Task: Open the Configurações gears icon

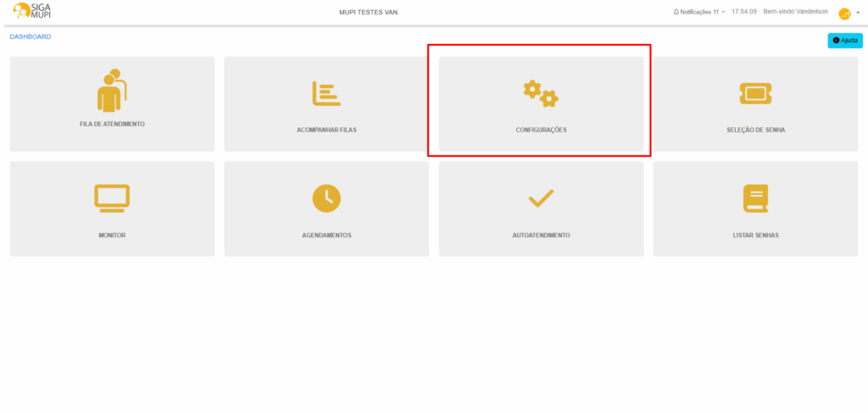Action: (x=541, y=93)
